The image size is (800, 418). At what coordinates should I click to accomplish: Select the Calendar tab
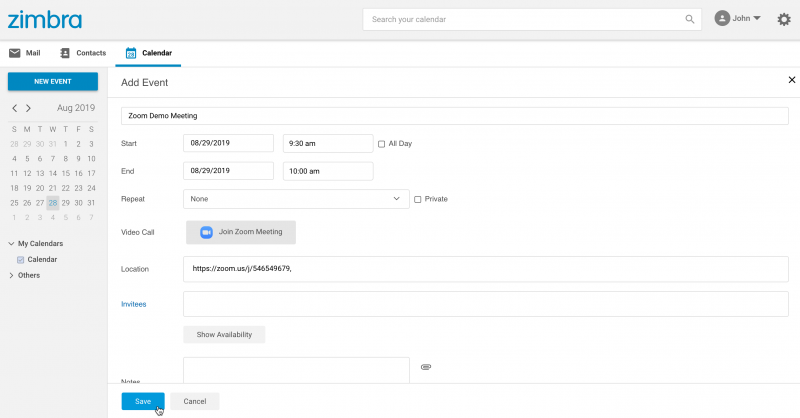(x=148, y=53)
